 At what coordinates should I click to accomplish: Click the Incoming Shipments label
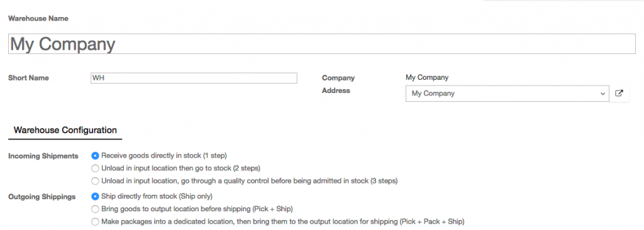[43, 156]
